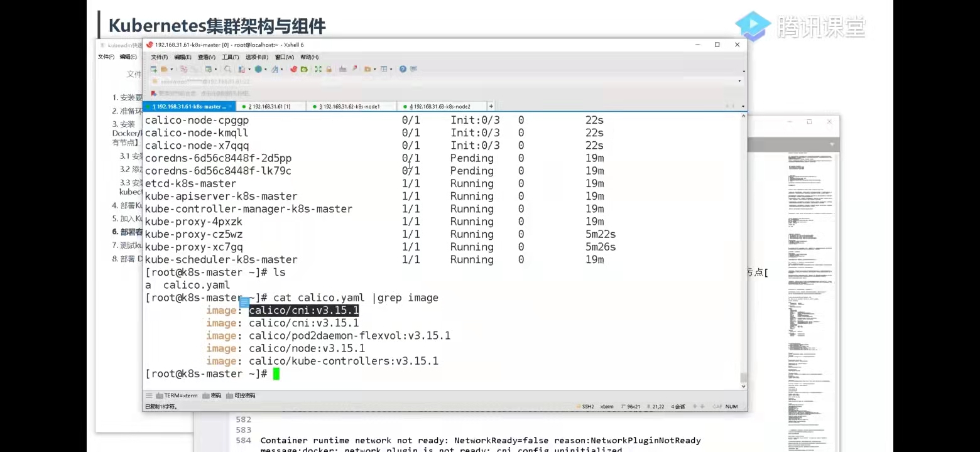Click the quick command bar menu icon
Image resolution: width=980 pixels, height=452 pixels.
pos(149,395)
